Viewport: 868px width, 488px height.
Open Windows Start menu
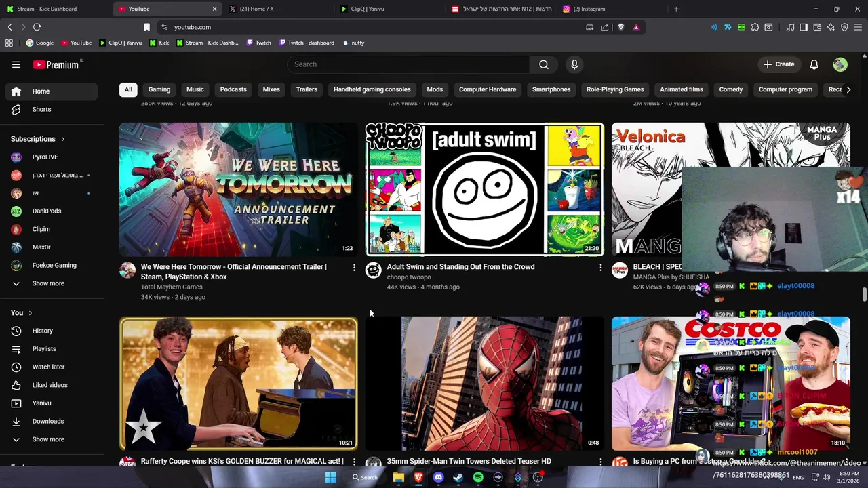tap(330, 477)
